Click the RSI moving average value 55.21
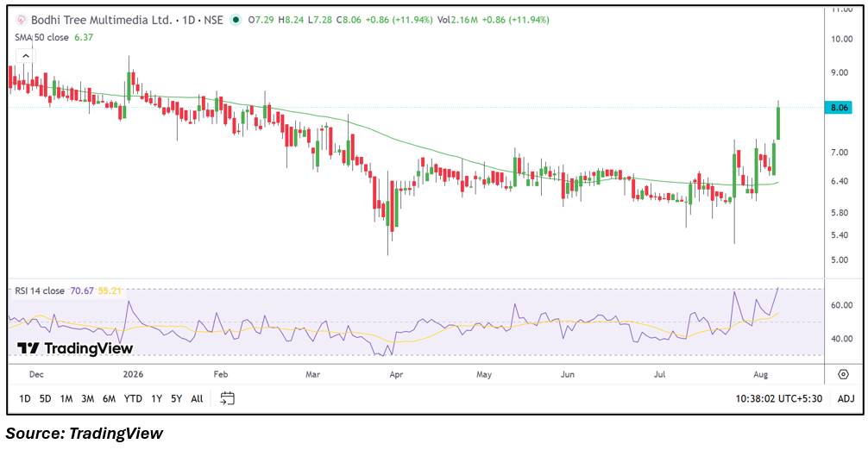 pyautogui.click(x=110, y=291)
